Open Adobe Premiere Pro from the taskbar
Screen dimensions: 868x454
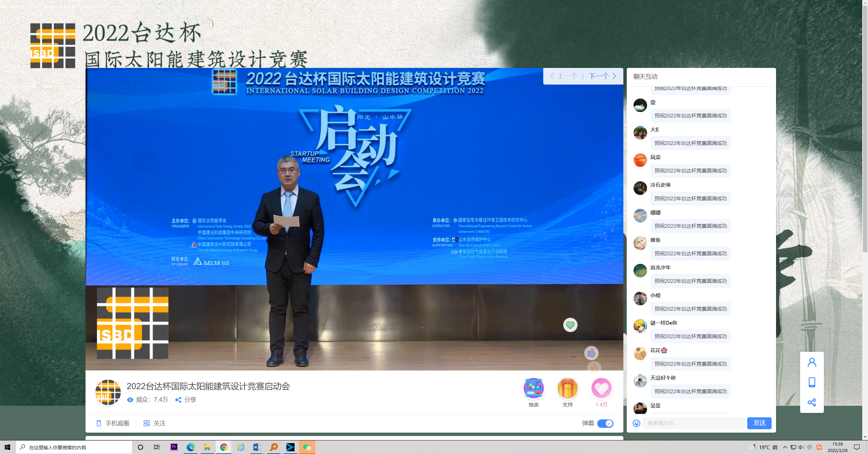coord(174,447)
